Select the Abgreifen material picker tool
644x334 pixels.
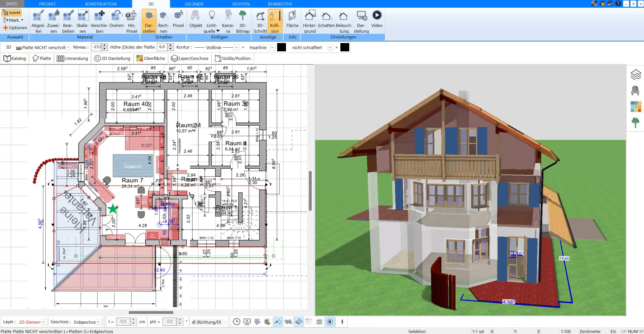[38, 22]
